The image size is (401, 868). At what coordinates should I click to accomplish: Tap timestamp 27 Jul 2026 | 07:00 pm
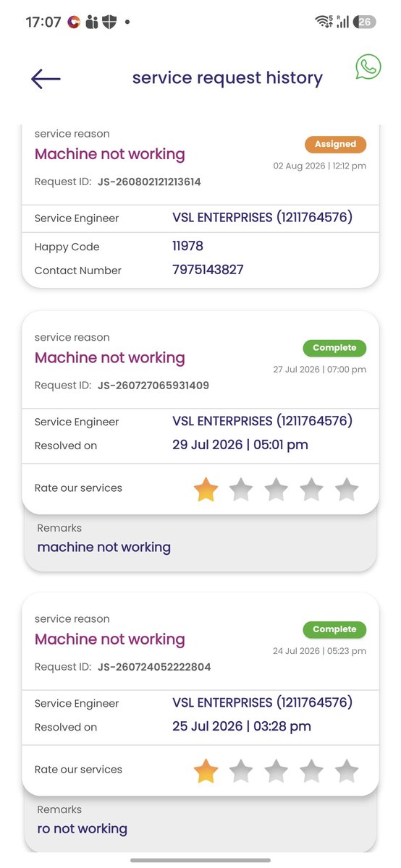pos(319,370)
